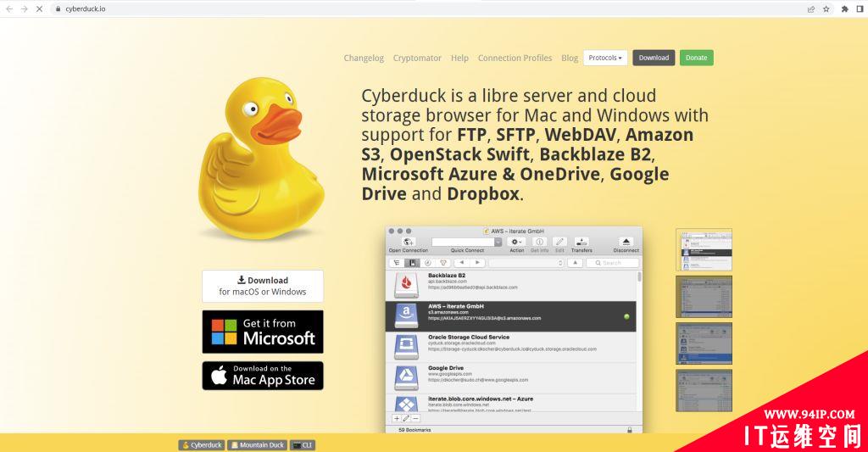
Task: Click the browser forward arrow
Action: point(25,8)
